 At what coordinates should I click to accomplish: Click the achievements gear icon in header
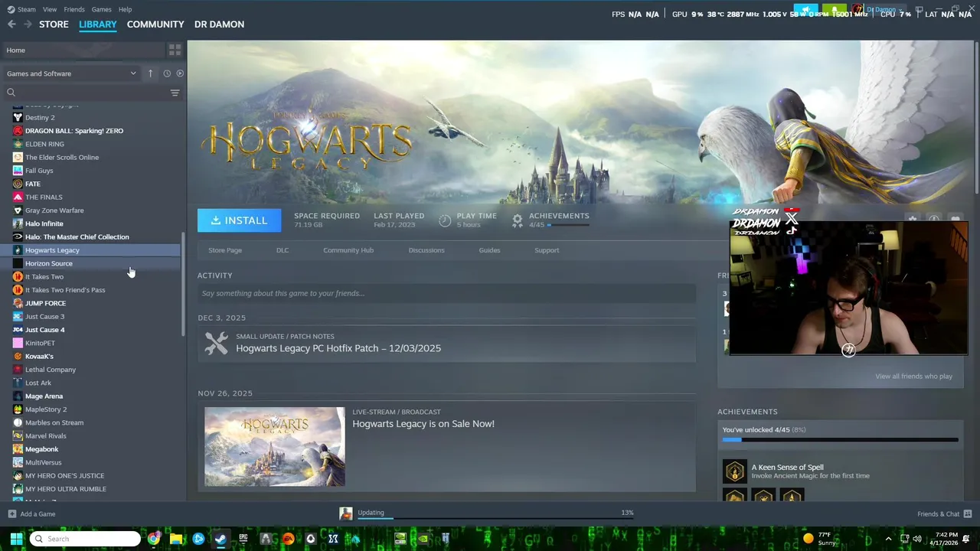coord(518,220)
